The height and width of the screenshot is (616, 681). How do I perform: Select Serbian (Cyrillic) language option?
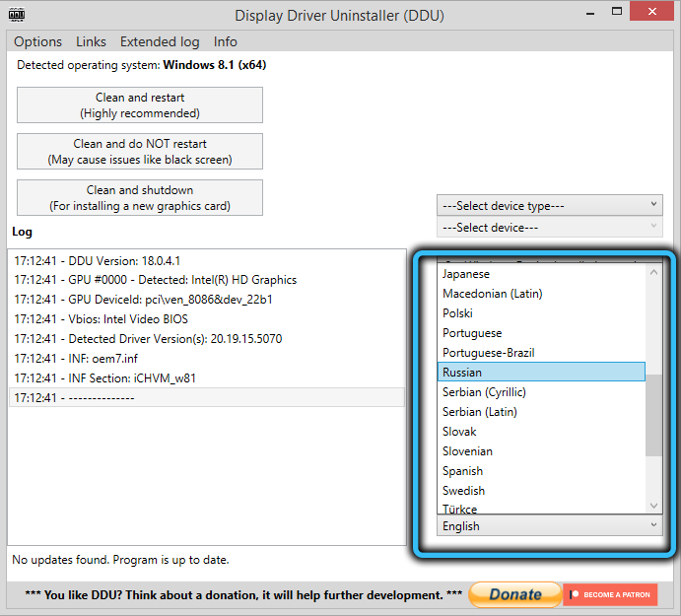[x=540, y=392]
